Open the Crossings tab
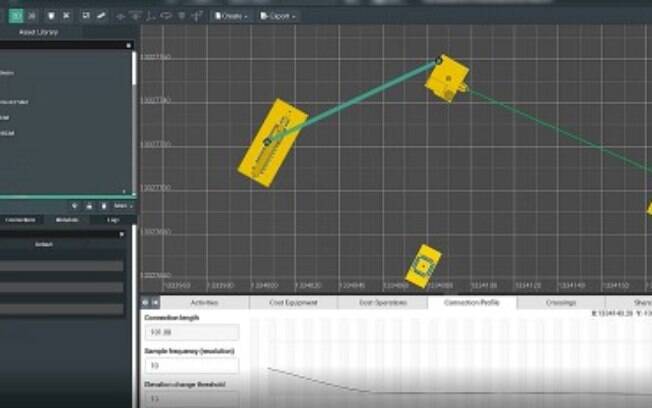 [561, 303]
